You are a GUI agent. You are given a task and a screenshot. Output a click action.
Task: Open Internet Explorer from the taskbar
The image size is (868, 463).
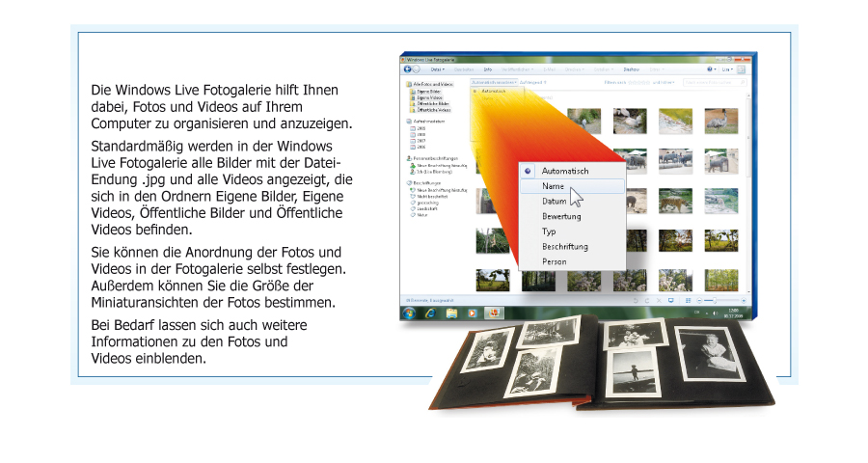(x=430, y=314)
